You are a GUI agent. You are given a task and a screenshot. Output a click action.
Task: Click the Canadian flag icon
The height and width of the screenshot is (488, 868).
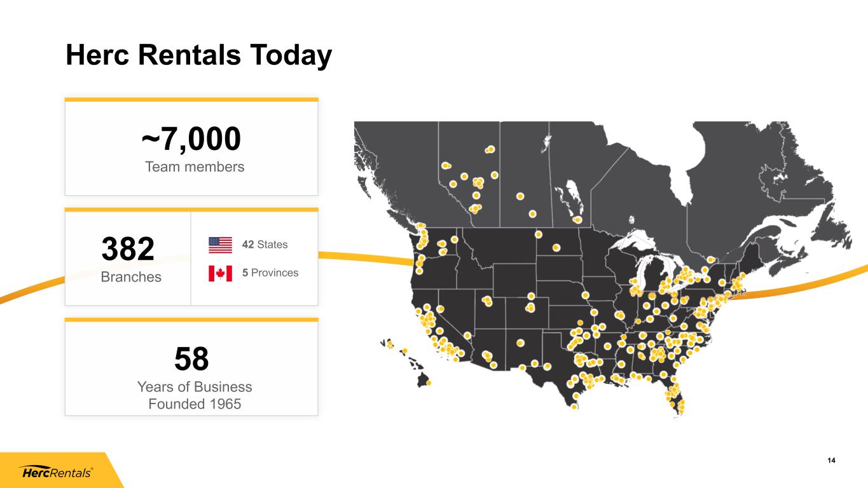(x=220, y=273)
